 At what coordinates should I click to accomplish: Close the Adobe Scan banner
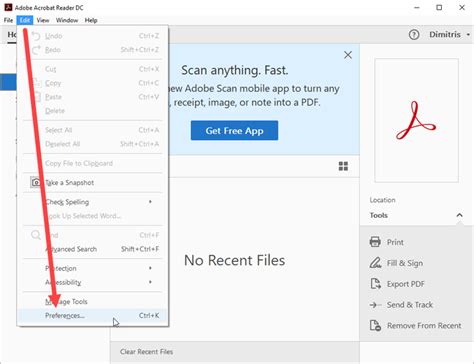tap(348, 55)
